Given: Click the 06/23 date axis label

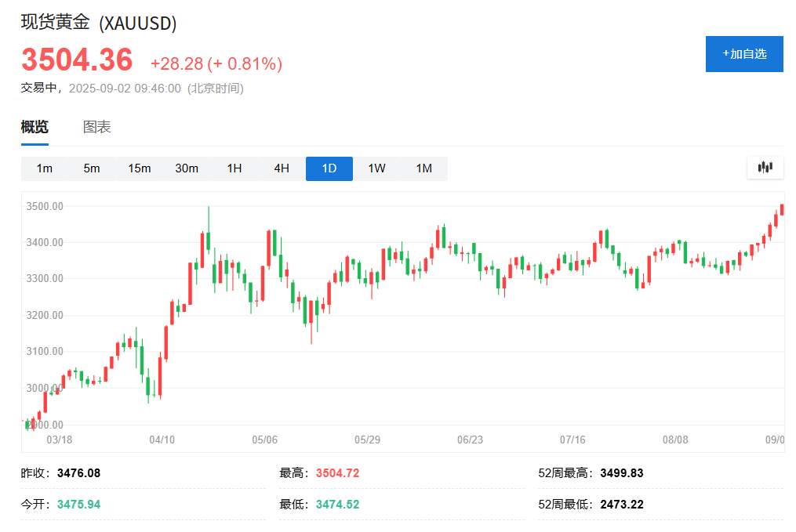Looking at the screenshot, I should 470,440.
